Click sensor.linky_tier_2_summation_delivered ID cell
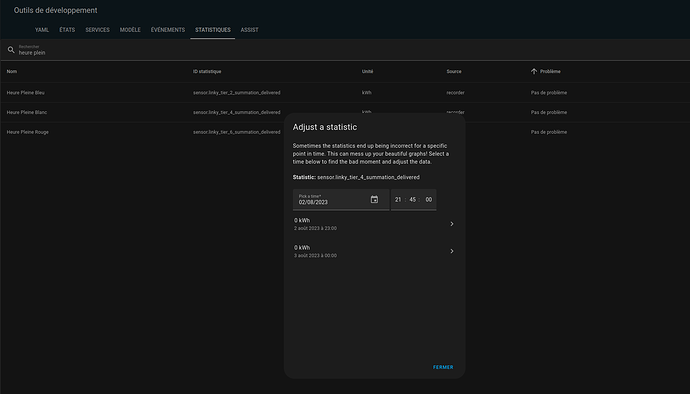Image resolution: width=690 pixels, height=394 pixels. [236, 93]
